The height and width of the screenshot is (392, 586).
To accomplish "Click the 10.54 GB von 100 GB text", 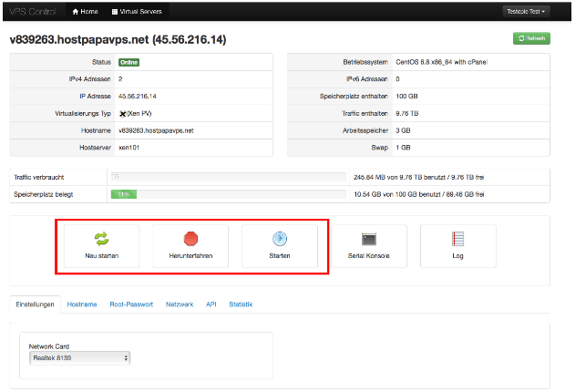I will [x=419, y=194].
